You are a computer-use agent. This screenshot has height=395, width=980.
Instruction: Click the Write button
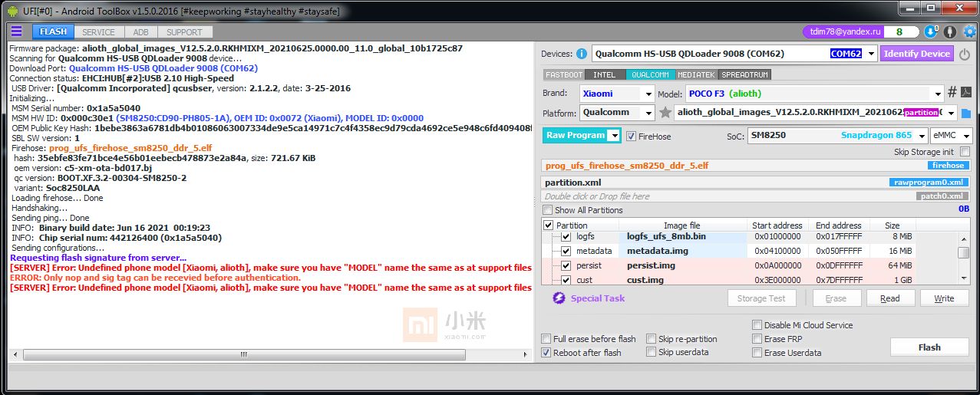(x=944, y=298)
